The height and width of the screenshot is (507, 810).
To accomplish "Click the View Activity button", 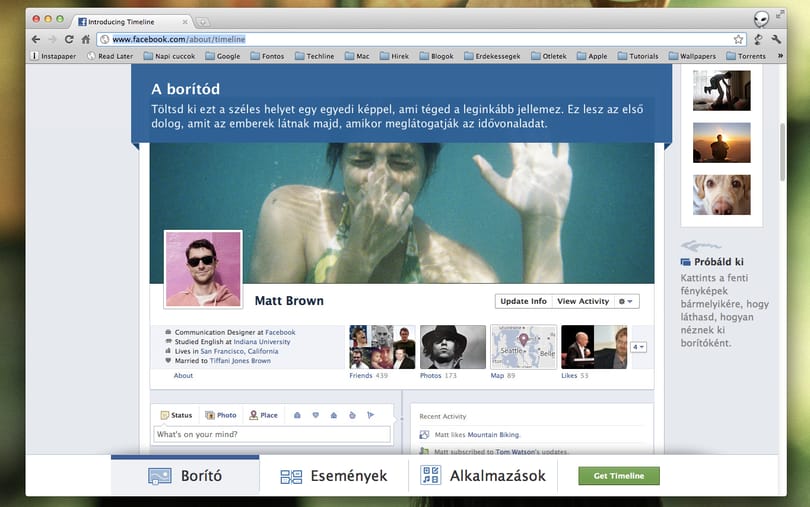I will [583, 301].
